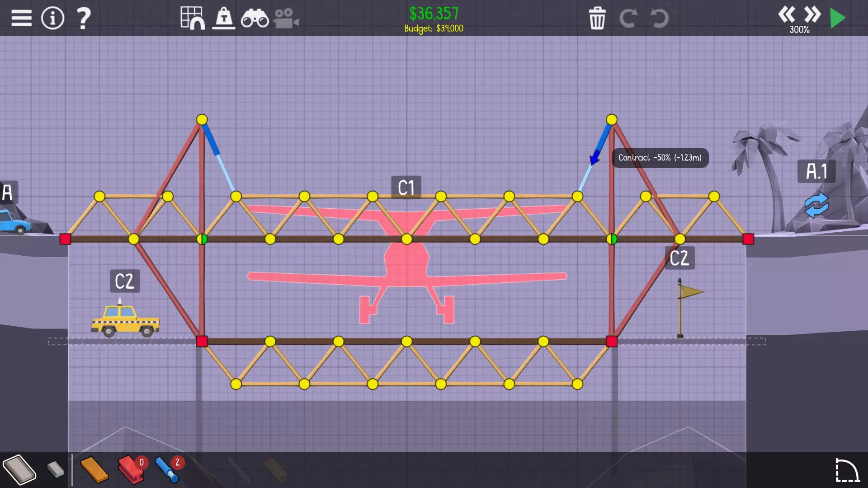868x488 pixels.
Task: Click the left green split joint
Action: pyautogui.click(x=202, y=239)
